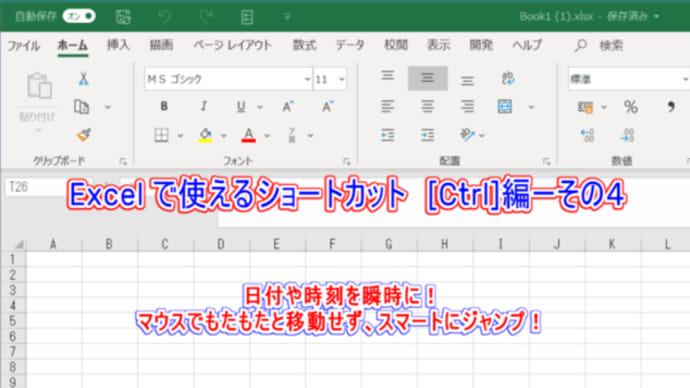Click the Redo arrow
This screenshot has height=388, width=690.
pyautogui.click(x=206, y=17)
